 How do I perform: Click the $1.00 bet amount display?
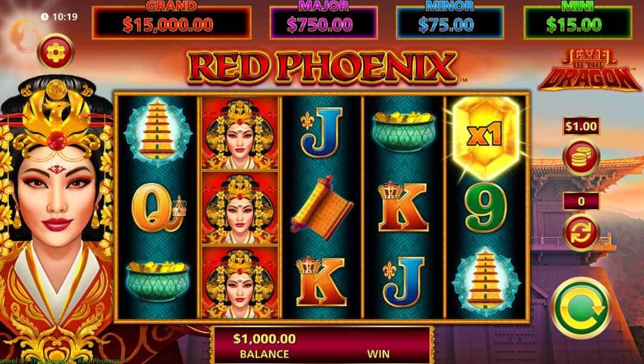(581, 126)
